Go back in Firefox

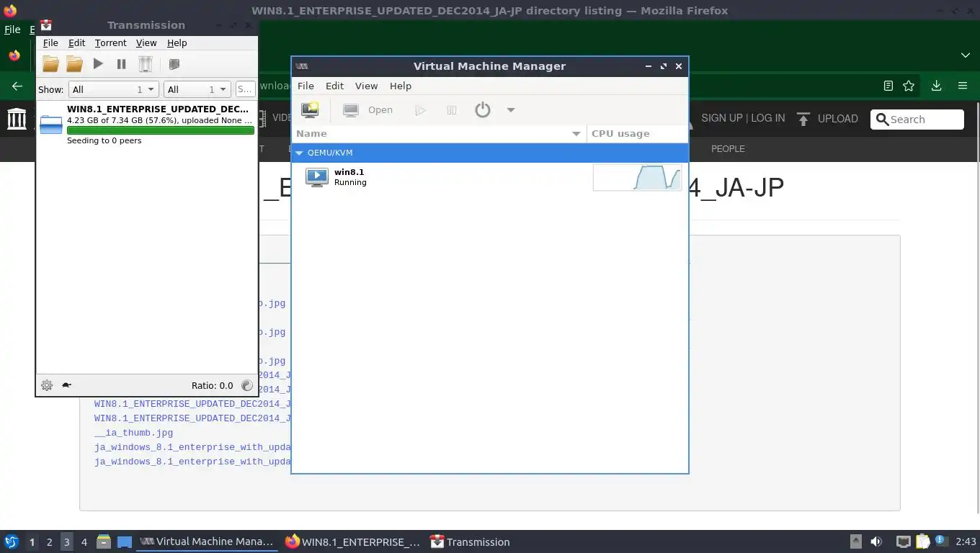17,86
